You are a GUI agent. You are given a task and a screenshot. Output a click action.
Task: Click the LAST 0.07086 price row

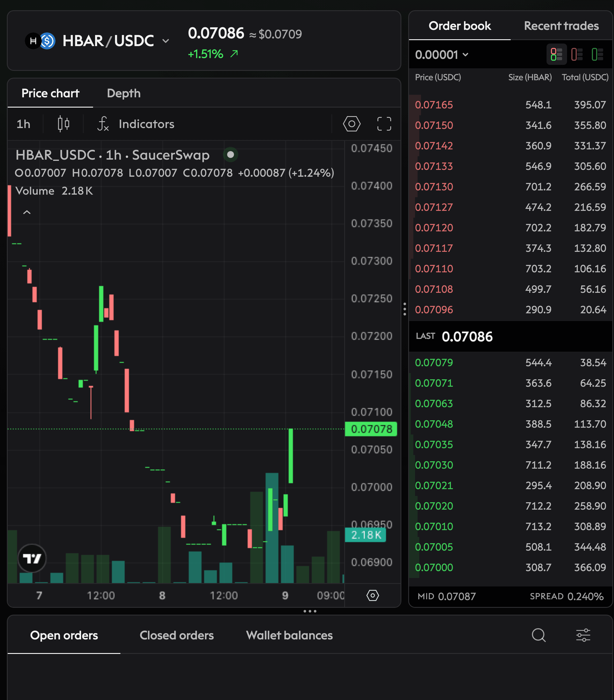tap(510, 337)
